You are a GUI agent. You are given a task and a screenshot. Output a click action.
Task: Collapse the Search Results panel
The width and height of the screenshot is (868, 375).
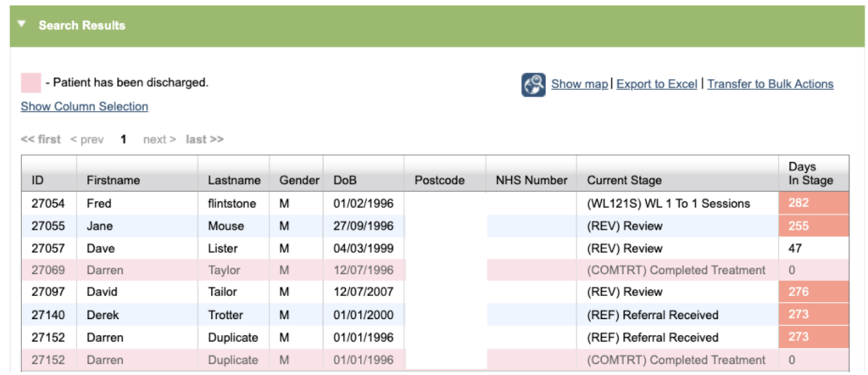[22, 25]
